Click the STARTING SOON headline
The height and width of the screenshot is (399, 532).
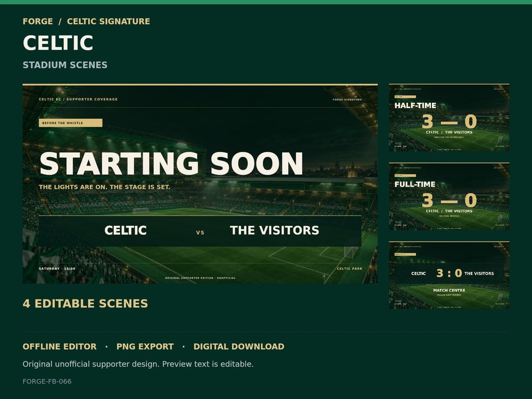[171, 164]
